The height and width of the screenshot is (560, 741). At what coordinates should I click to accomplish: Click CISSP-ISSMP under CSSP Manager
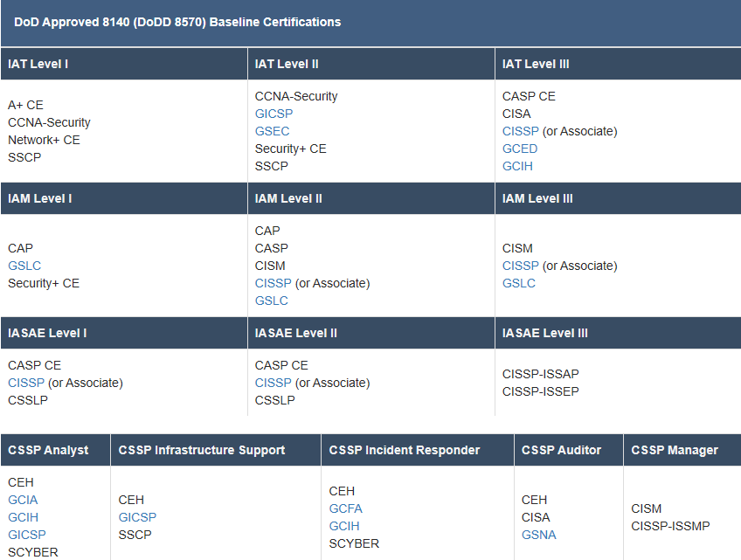[670, 527]
